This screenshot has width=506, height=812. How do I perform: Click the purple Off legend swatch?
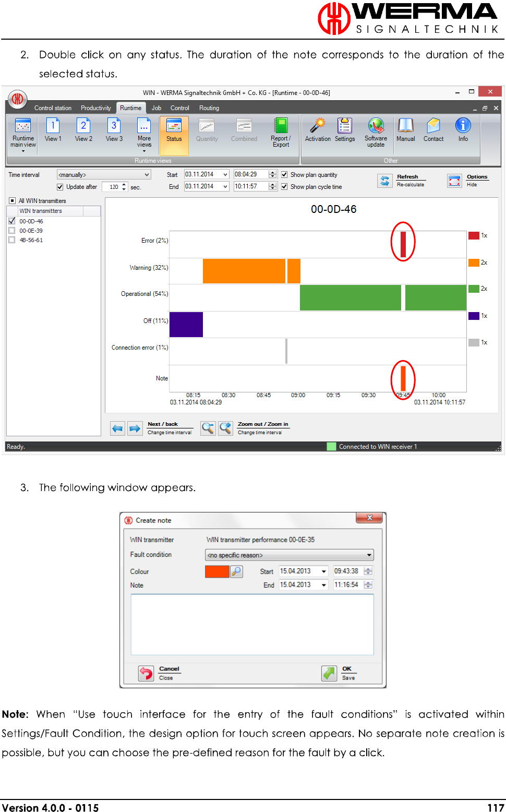point(474,316)
